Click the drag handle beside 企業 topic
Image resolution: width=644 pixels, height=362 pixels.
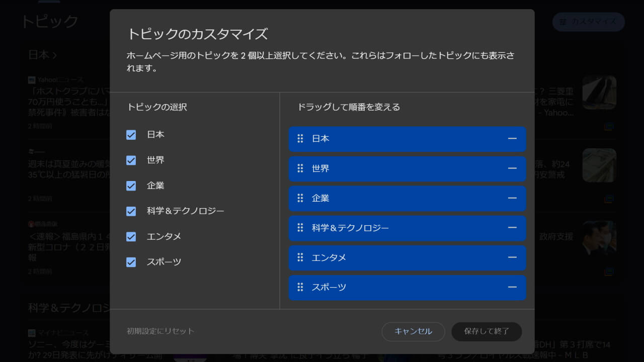point(300,199)
